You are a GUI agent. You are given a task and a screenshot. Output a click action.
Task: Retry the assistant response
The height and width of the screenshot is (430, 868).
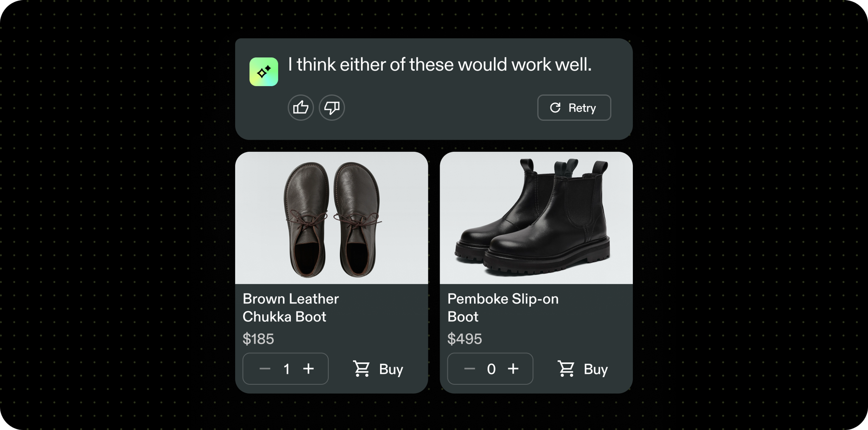(x=574, y=108)
